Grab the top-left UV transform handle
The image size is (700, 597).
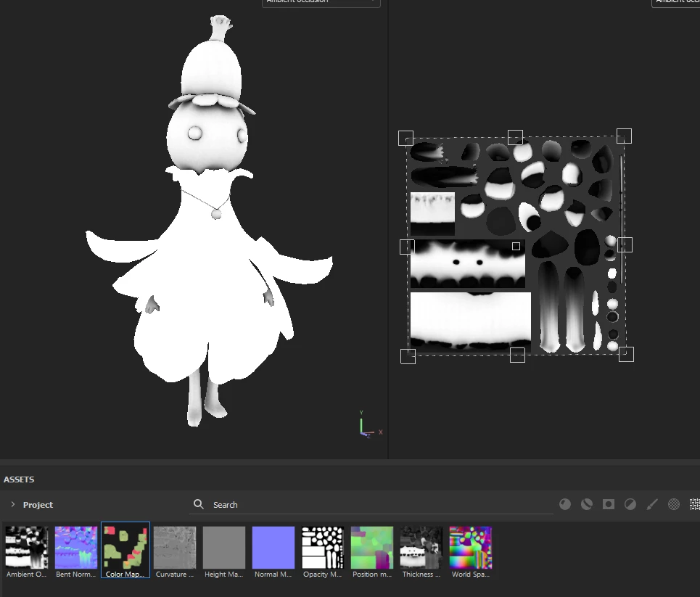[405, 138]
